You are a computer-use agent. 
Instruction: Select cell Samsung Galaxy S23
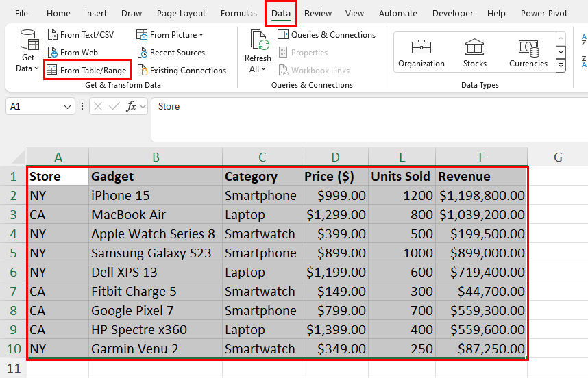click(156, 253)
